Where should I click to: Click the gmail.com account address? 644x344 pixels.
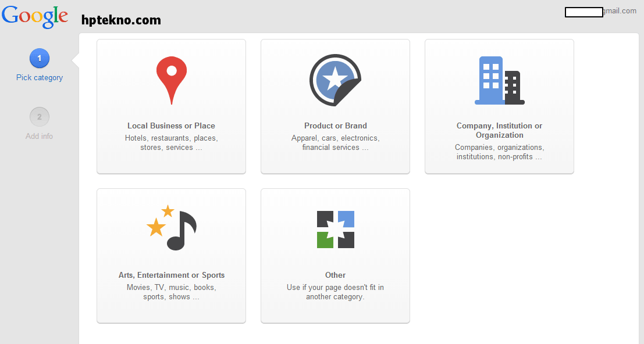pos(601,12)
